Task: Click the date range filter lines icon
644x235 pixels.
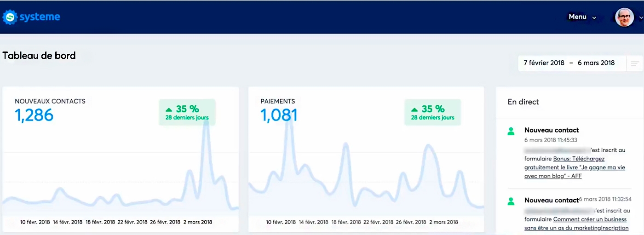Action: 635,63
